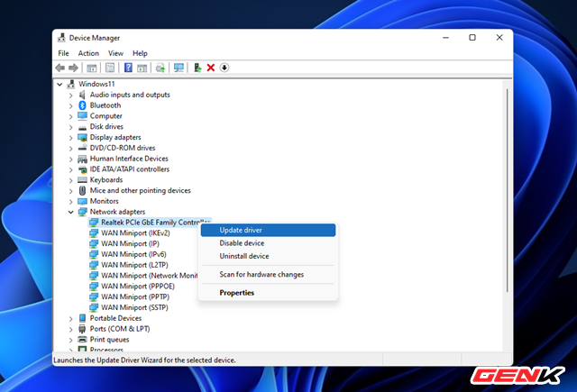
Task: Open the Properties toolbar icon
Action: pos(110,68)
